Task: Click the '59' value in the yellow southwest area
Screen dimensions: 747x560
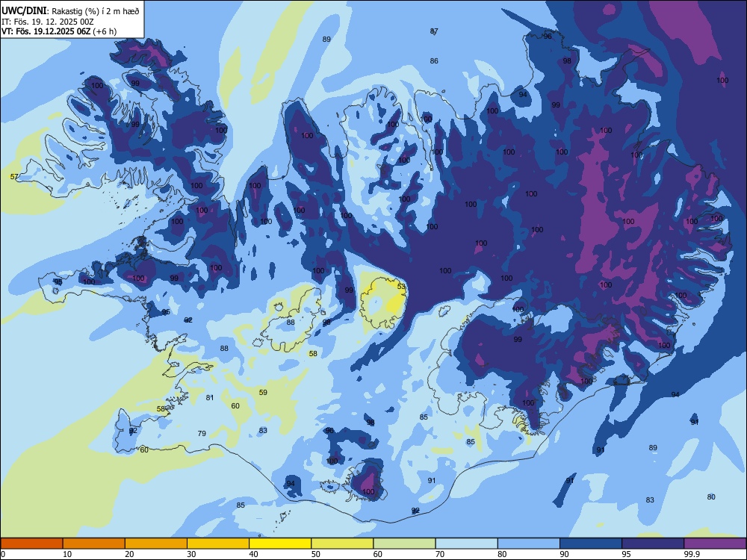Action: pyautogui.click(x=263, y=392)
